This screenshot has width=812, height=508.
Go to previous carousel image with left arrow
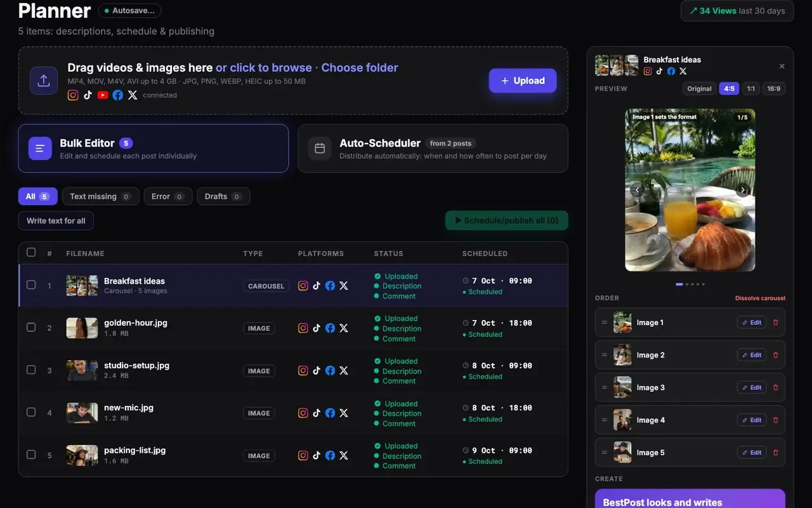point(638,190)
